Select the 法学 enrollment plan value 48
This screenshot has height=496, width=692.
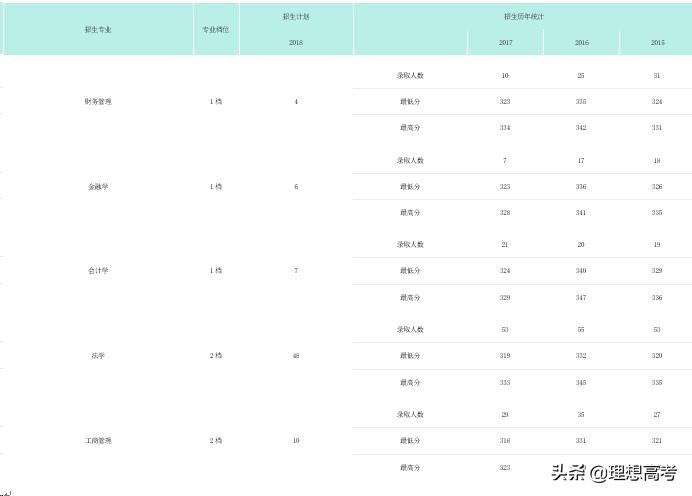pyautogui.click(x=296, y=356)
